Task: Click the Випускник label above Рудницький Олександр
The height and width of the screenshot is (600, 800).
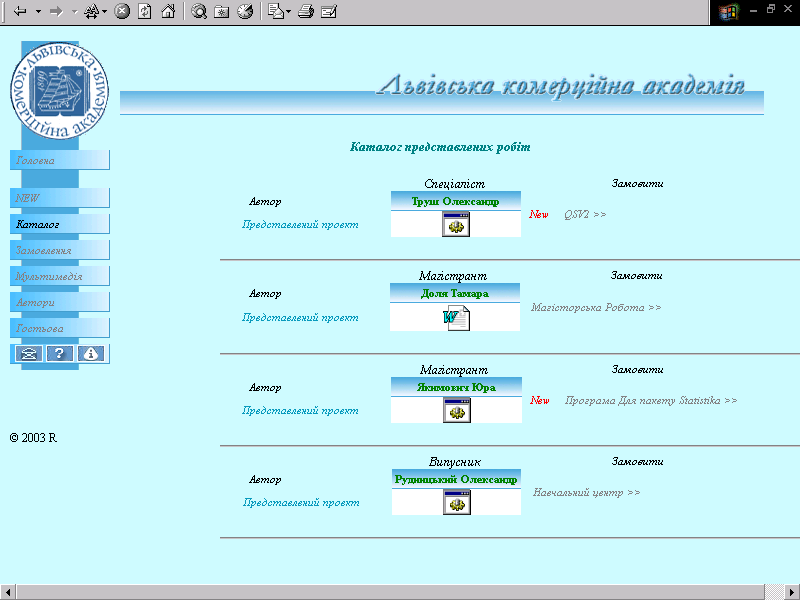Action: 455,462
